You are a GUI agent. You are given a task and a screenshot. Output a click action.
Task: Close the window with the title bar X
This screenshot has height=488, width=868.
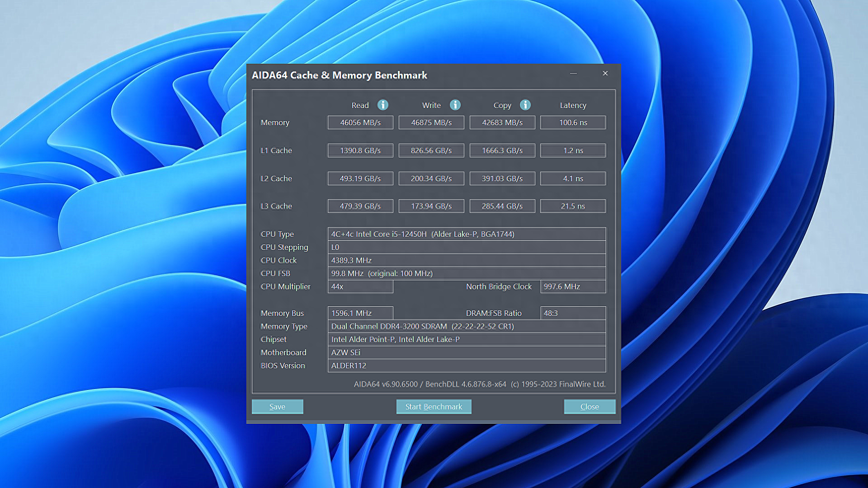tap(605, 73)
